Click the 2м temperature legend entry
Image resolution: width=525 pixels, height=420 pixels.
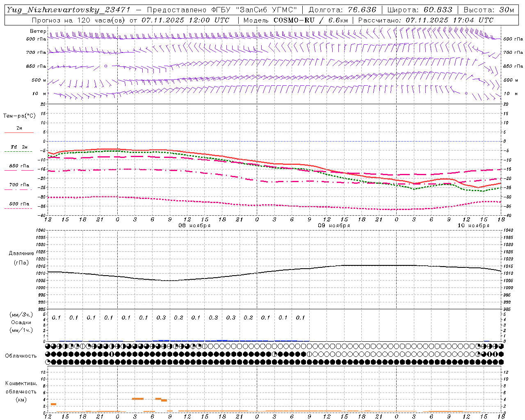pyautogui.click(x=19, y=128)
